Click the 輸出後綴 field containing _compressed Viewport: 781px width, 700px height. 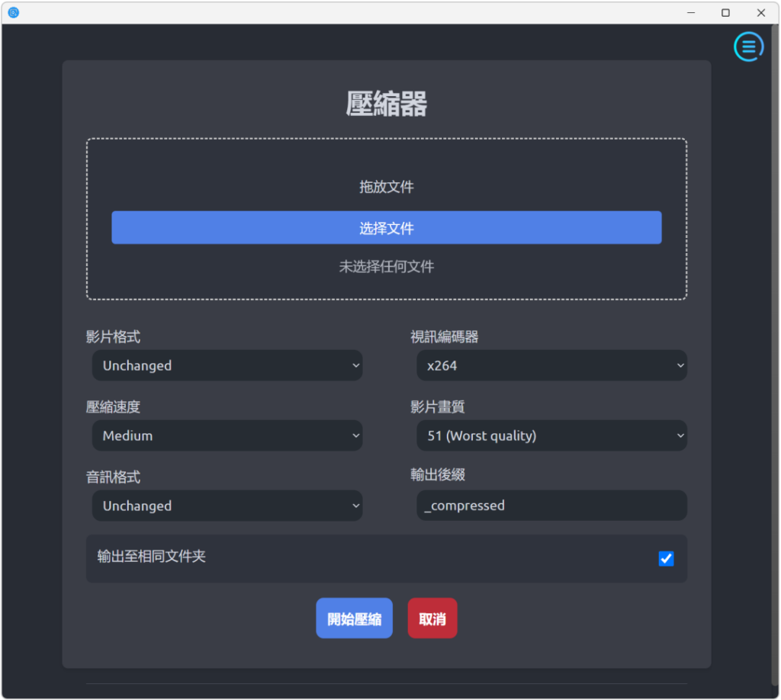click(x=551, y=506)
